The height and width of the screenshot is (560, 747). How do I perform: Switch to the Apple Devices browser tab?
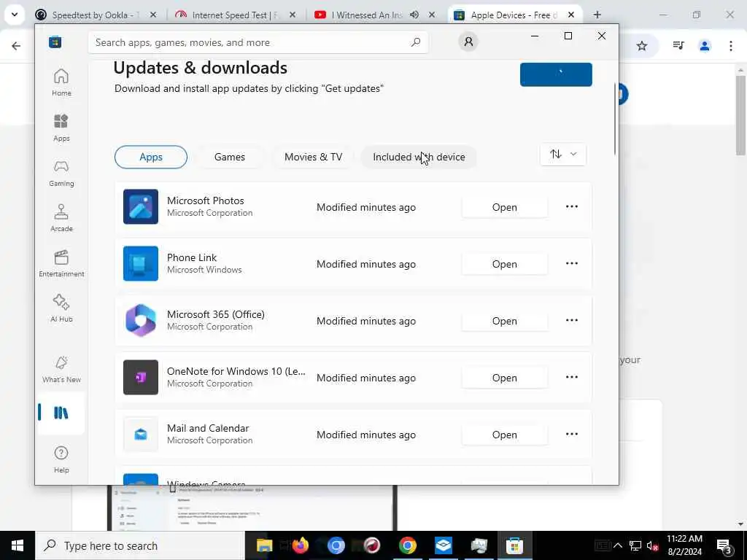pyautogui.click(x=514, y=15)
